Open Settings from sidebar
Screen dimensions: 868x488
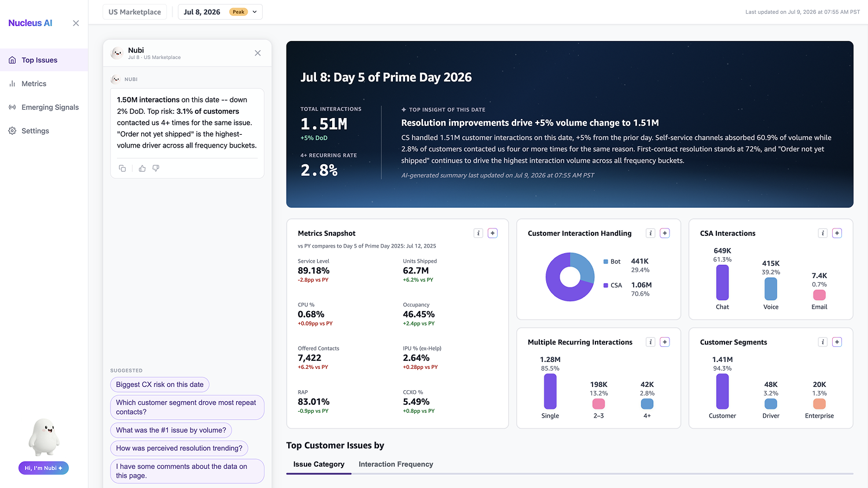pyautogui.click(x=44, y=131)
